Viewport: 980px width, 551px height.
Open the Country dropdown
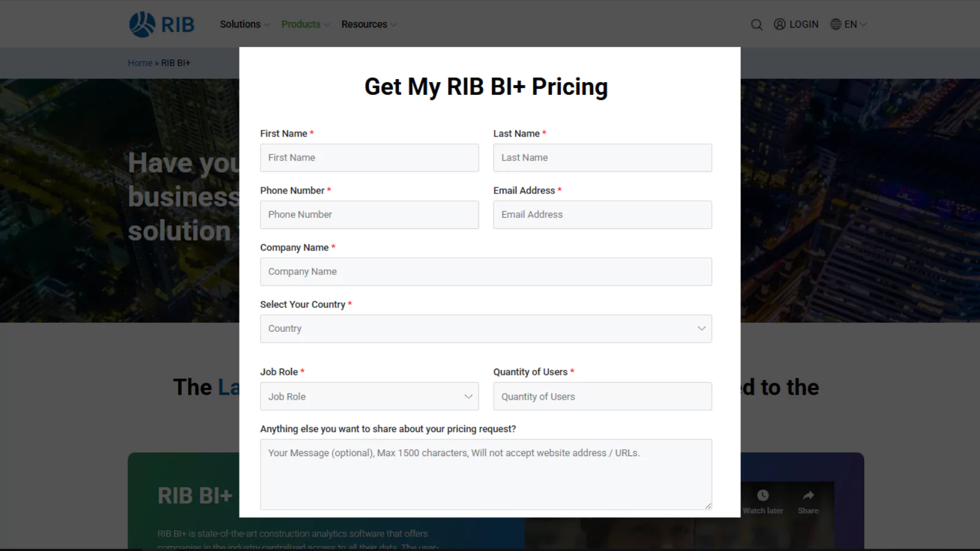486,329
